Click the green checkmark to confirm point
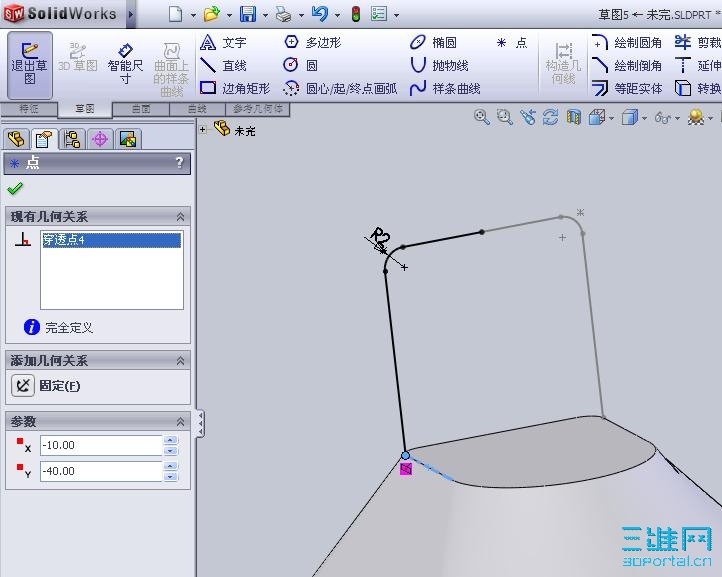Screen dimensions: 722x577 [x=15, y=188]
